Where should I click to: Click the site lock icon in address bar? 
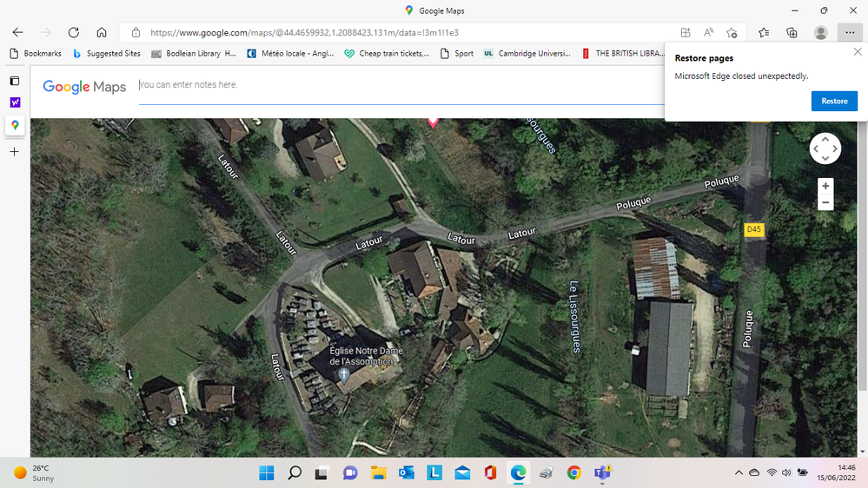pos(136,33)
